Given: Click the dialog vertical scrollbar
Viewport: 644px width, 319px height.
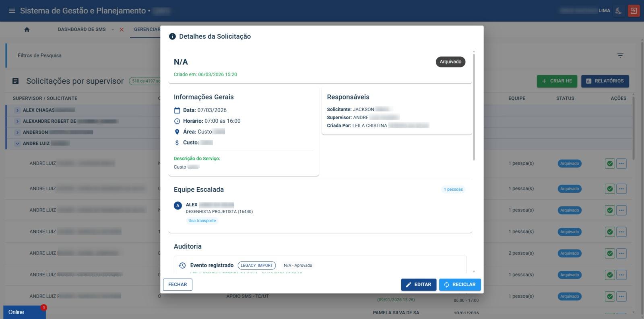Looking at the screenshot, I should coord(474,107).
